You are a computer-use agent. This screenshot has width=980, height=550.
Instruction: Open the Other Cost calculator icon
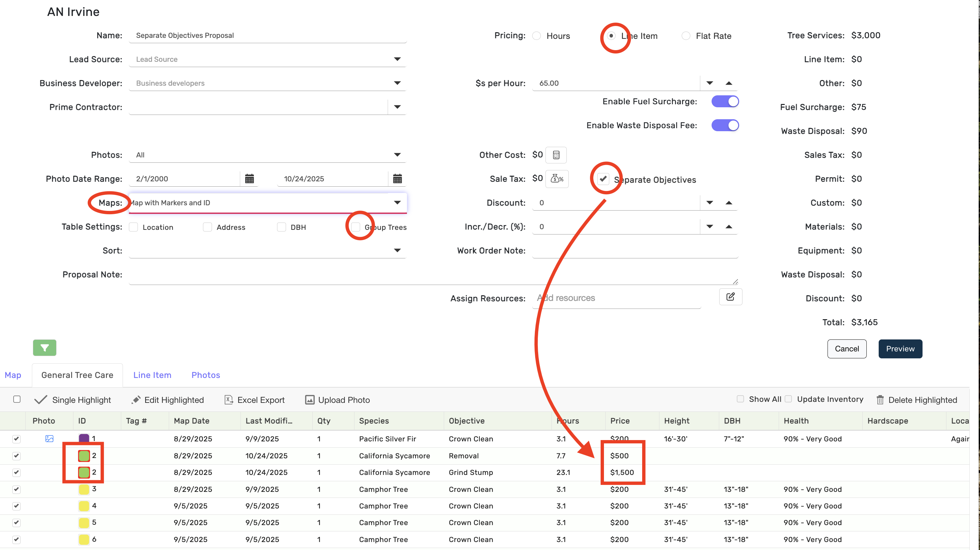556,155
